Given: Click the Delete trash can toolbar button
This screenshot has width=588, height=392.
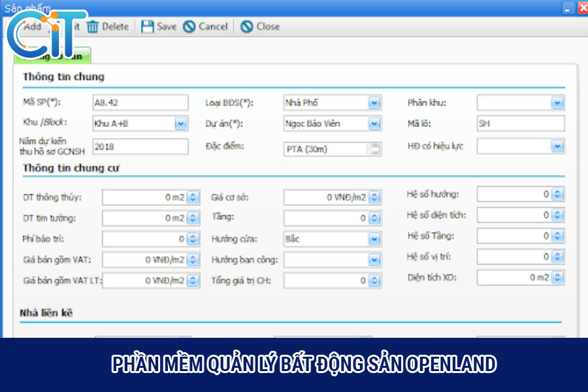Looking at the screenshot, I should pyautogui.click(x=108, y=27).
